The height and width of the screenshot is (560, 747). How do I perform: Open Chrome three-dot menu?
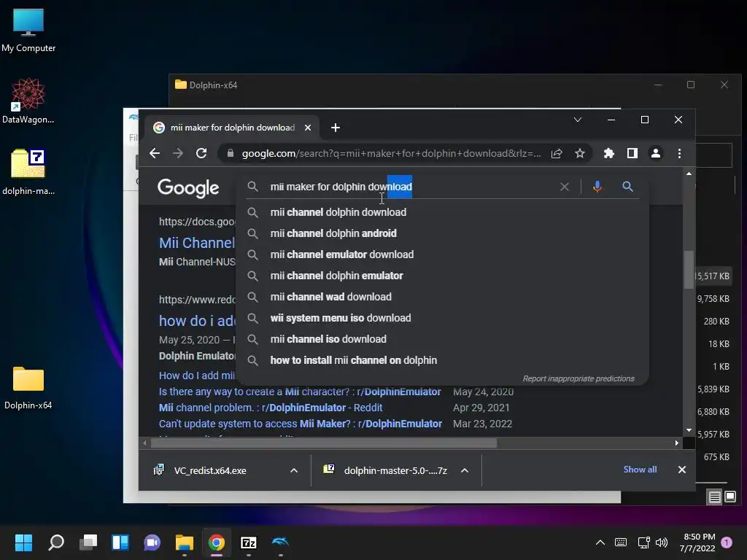coord(679,153)
